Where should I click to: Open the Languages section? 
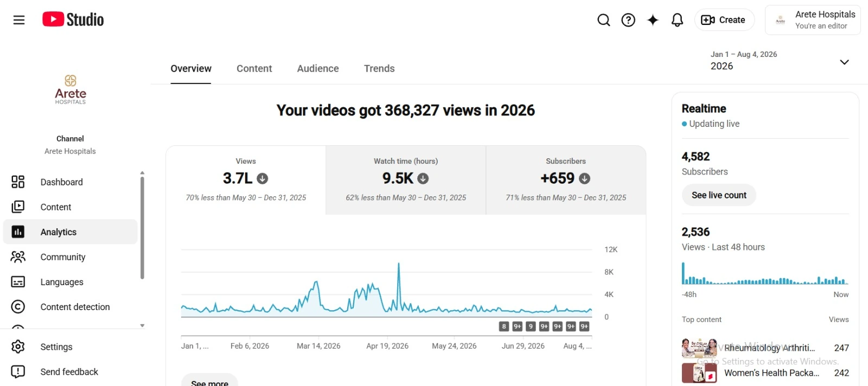71,282
